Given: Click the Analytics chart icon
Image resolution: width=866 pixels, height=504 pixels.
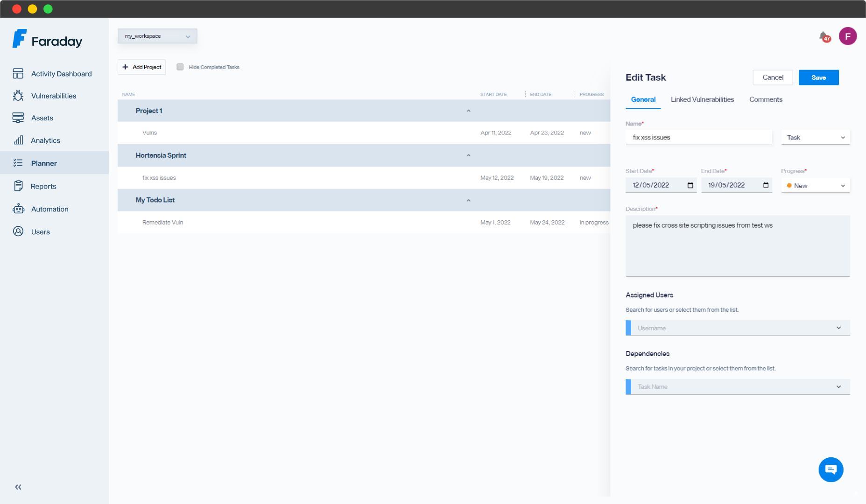Looking at the screenshot, I should [18, 140].
